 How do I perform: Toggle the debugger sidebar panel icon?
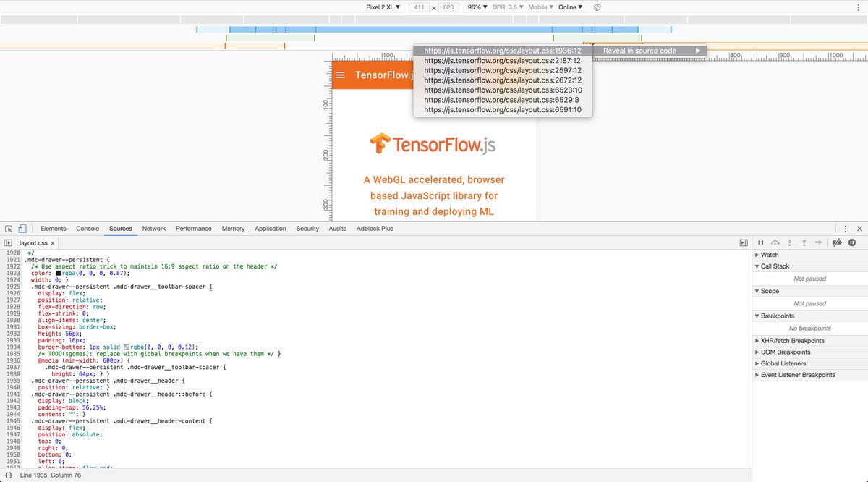744,243
